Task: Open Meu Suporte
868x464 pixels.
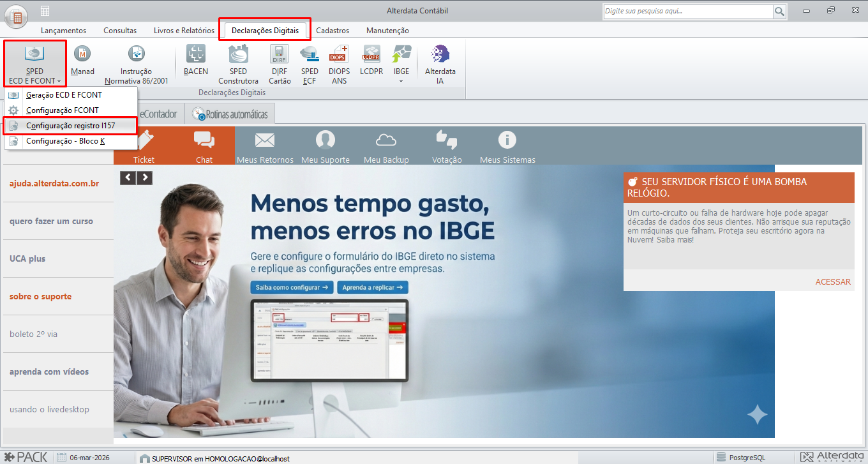Action: [325, 147]
